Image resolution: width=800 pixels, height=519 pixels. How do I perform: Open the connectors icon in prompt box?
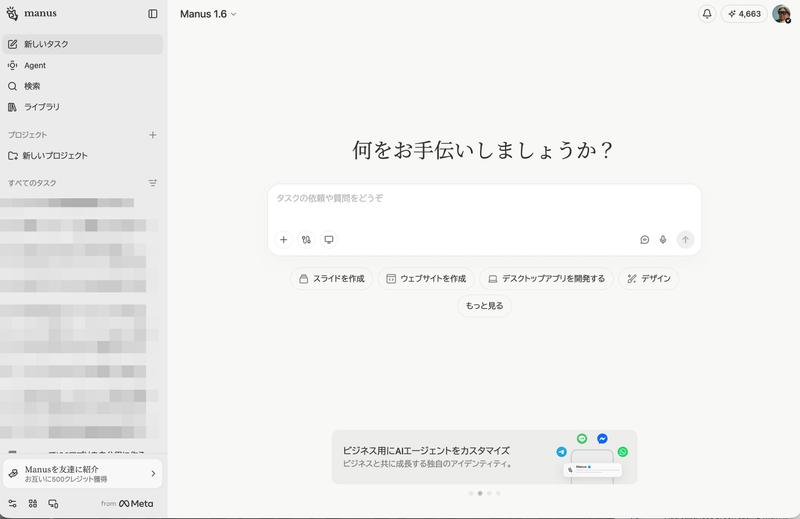pos(306,239)
